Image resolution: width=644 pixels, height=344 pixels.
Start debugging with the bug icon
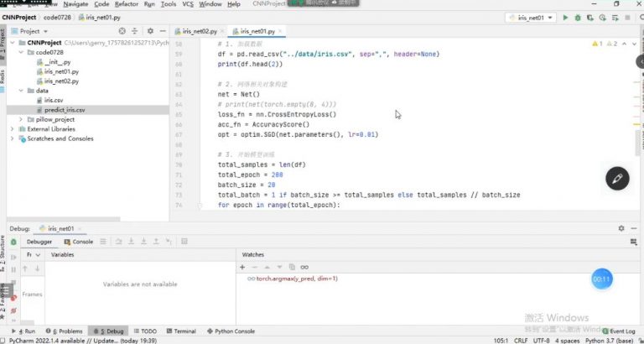(579, 17)
